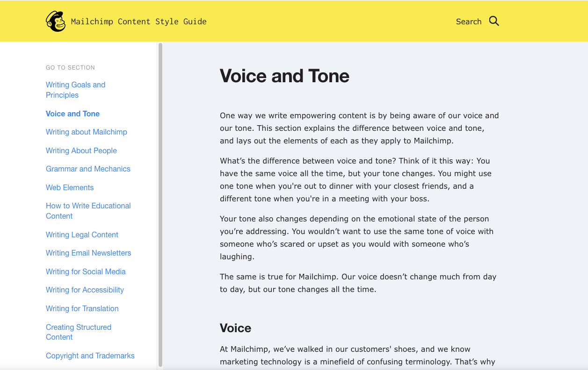Navigate to Writing About People

click(81, 150)
